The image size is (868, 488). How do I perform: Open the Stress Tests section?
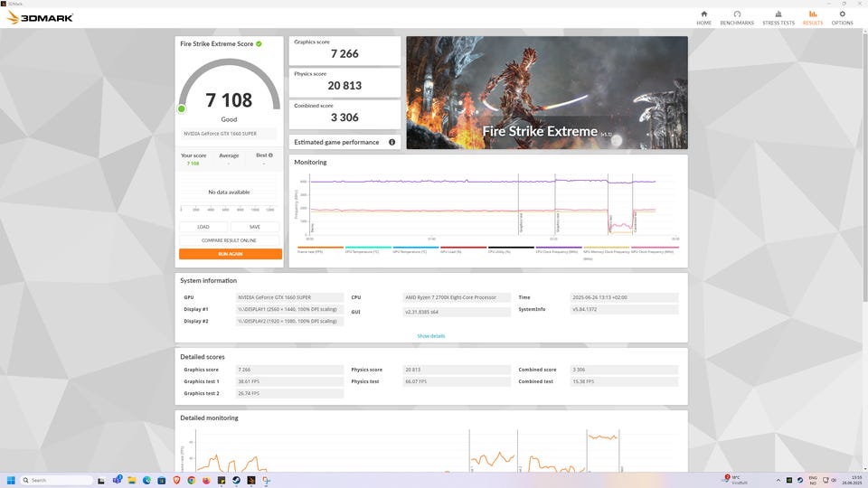tap(778, 17)
